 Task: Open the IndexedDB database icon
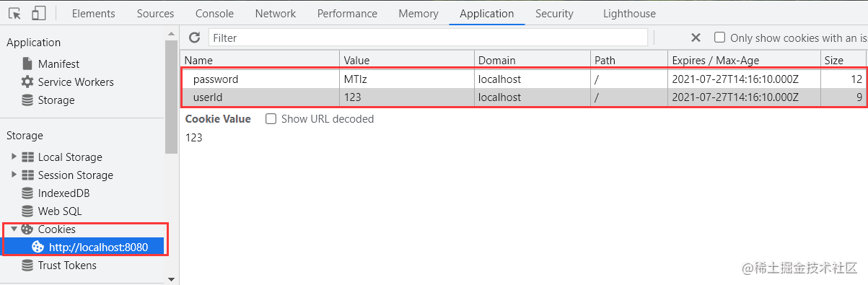pyautogui.click(x=27, y=193)
